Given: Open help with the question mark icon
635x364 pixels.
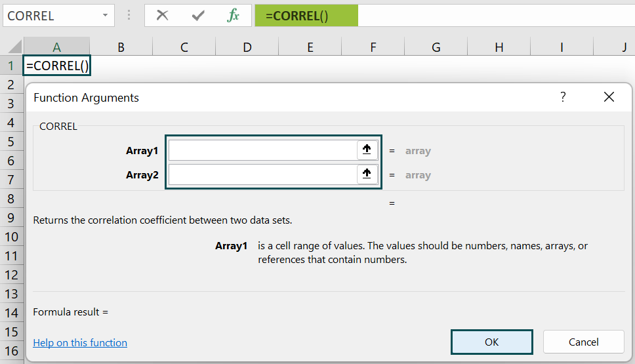Looking at the screenshot, I should (x=563, y=97).
